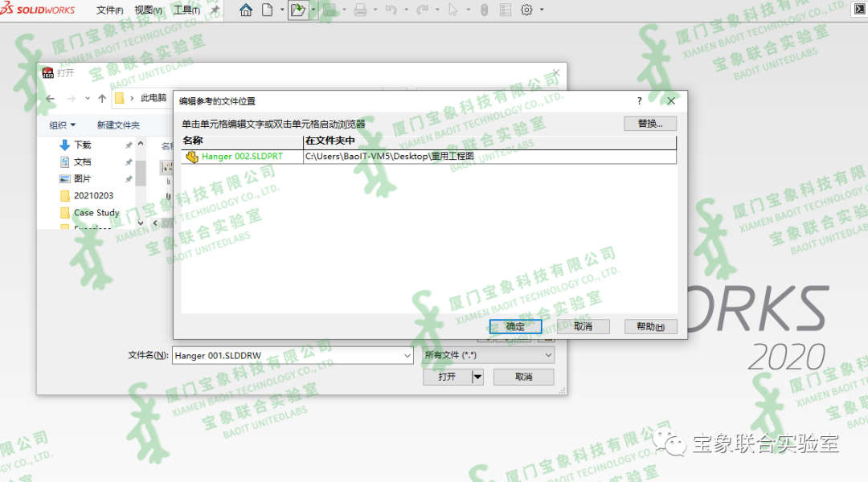Expand recent locations chevron in Open dialog

pos(88,99)
